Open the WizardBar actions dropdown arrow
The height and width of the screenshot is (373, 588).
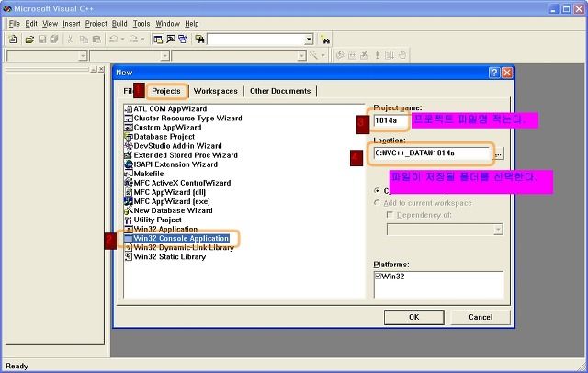coord(322,56)
